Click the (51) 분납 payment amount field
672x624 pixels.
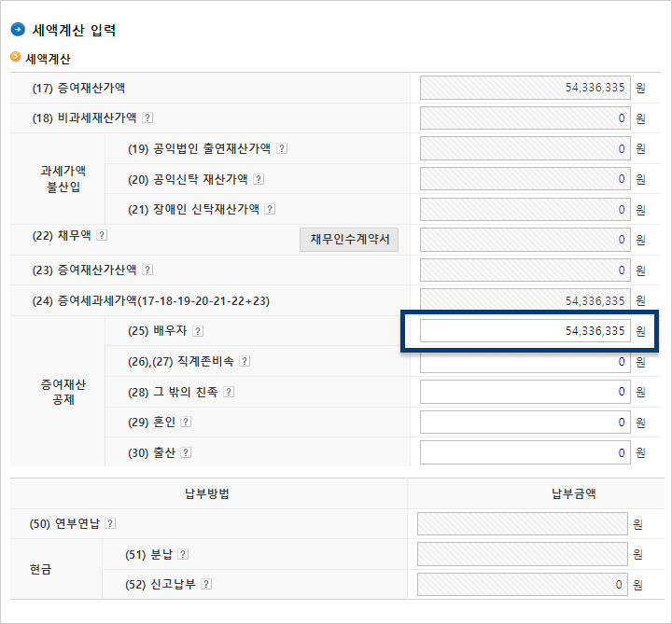pos(523,554)
